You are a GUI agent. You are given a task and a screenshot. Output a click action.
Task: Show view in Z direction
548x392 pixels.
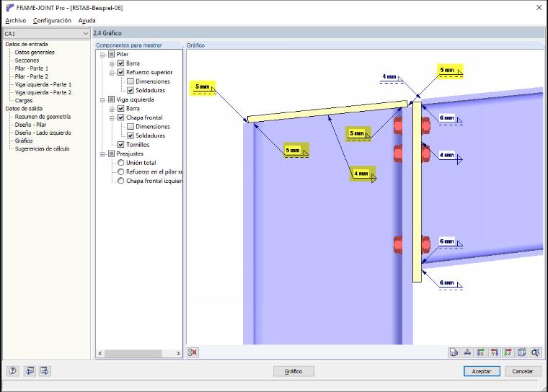pos(508,352)
